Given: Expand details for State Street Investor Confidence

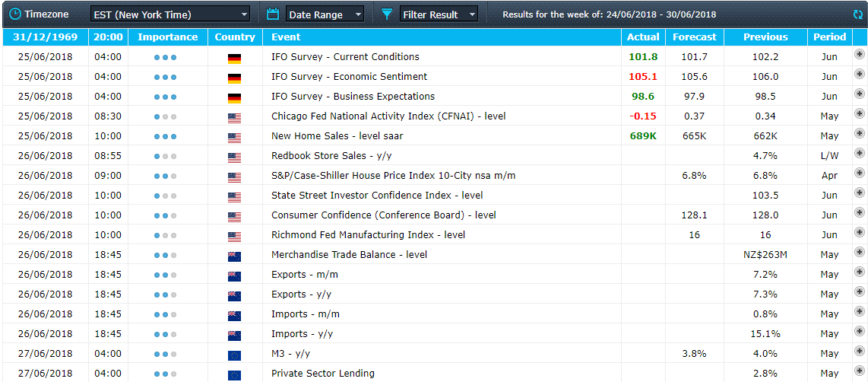Looking at the screenshot, I should click(x=859, y=193).
